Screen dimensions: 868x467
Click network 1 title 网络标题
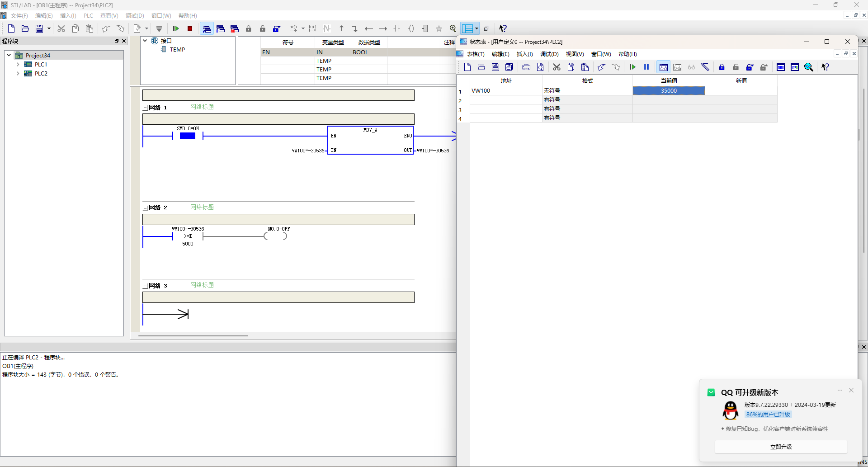pyautogui.click(x=202, y=107)
